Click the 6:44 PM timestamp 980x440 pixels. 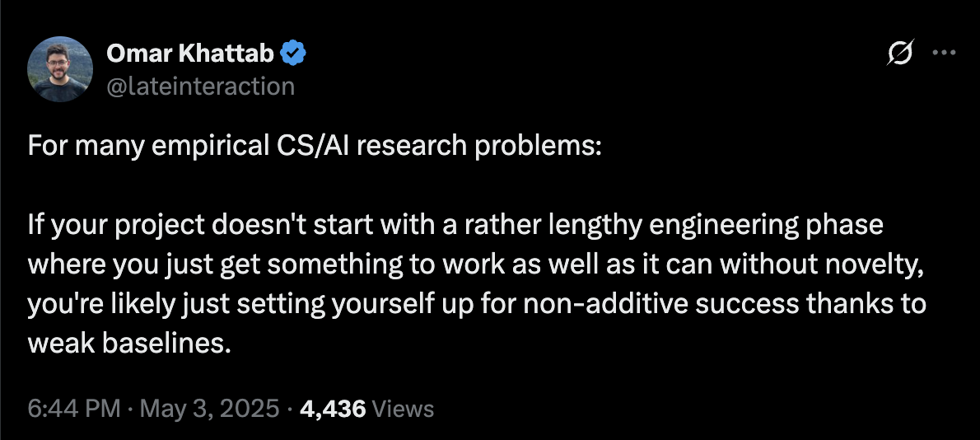[74, 409]
